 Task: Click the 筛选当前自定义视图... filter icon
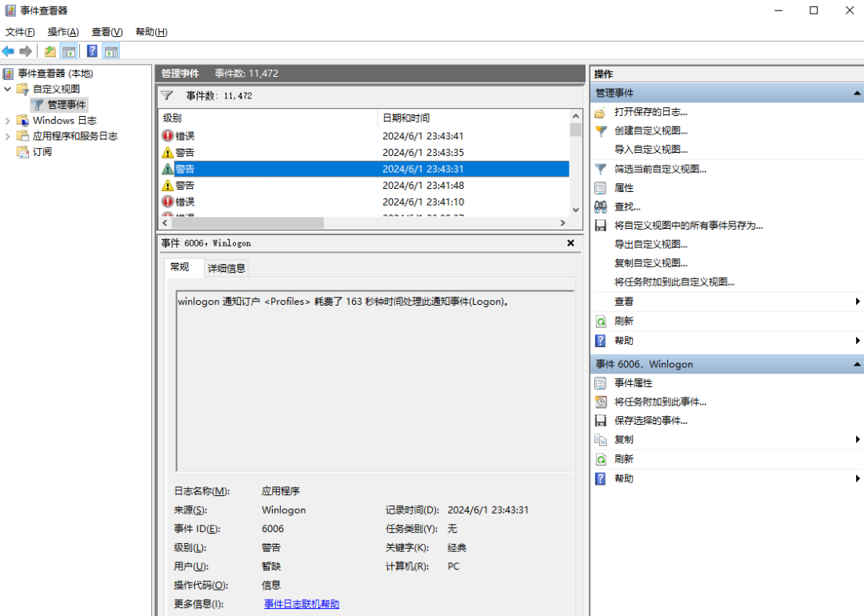click(x=601, y=169)
